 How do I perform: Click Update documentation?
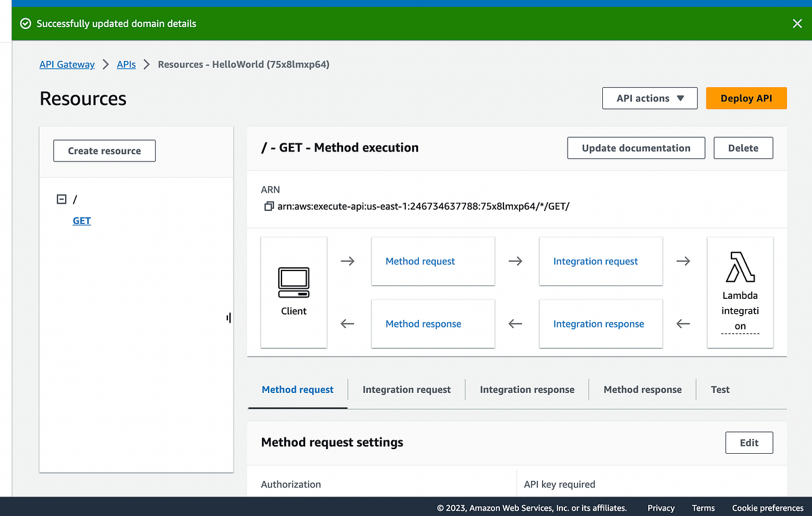pos(635,147)
